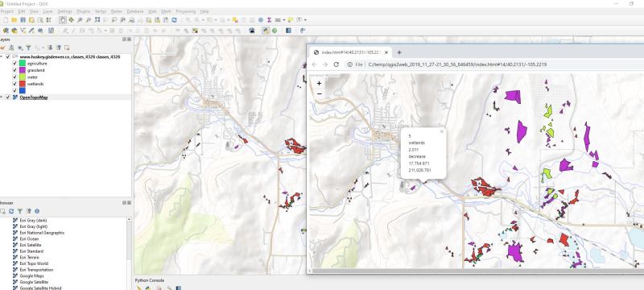Open the Processing menu
The height and width of the screenshot is (290, 644).
coord(186,11)
